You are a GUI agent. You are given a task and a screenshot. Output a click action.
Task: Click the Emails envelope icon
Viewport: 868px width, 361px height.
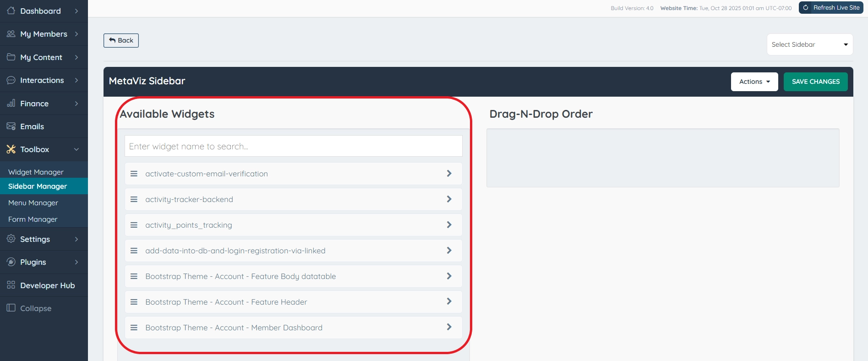click(11, 126)
